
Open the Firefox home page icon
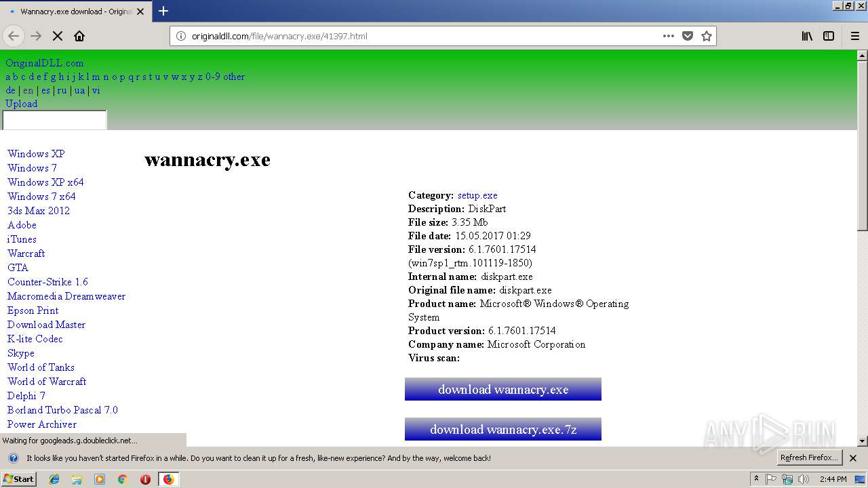click(79, 36)
